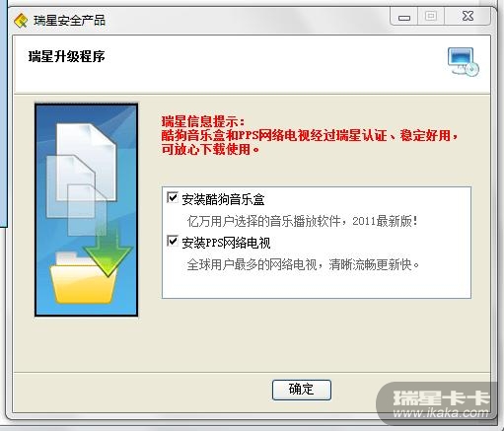The width and height of the screenshot is (504, 431).
Task: Confirm with the 确定 button
Action: (x=302, y=390)
